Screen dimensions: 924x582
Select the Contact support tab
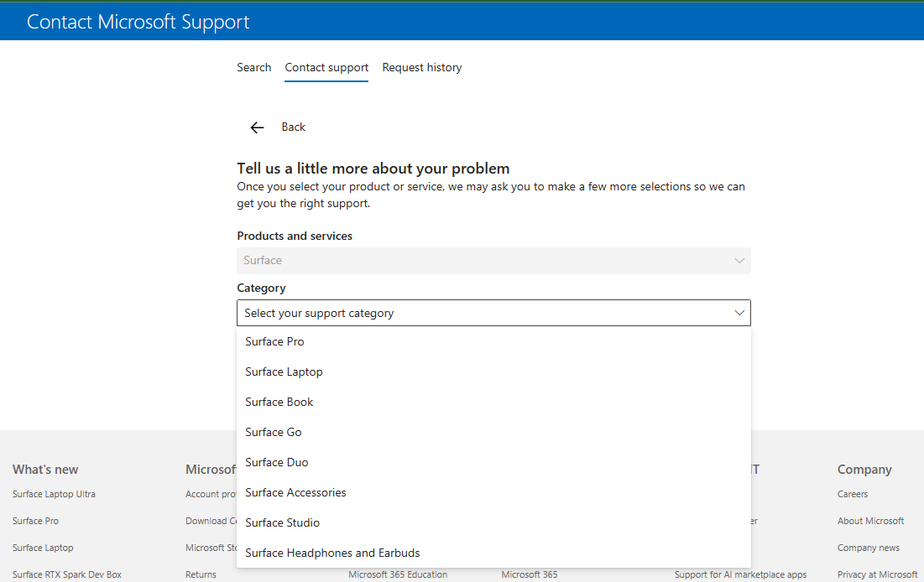[326, 68]
